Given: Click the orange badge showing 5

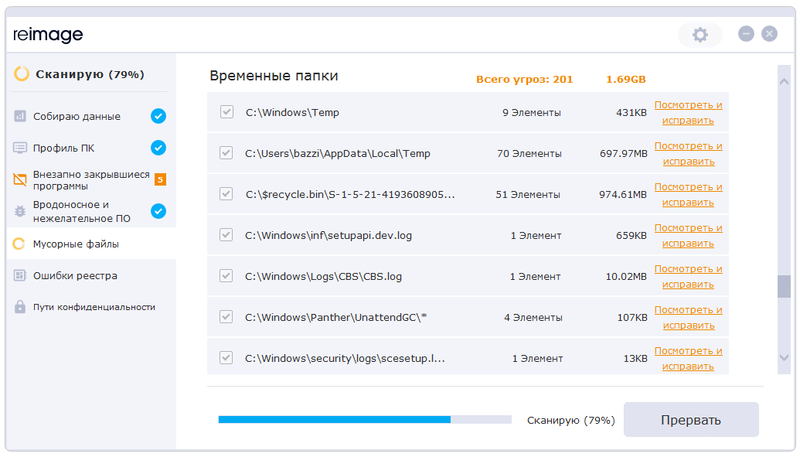Looking at the screenshot, I should pos(159,180).
